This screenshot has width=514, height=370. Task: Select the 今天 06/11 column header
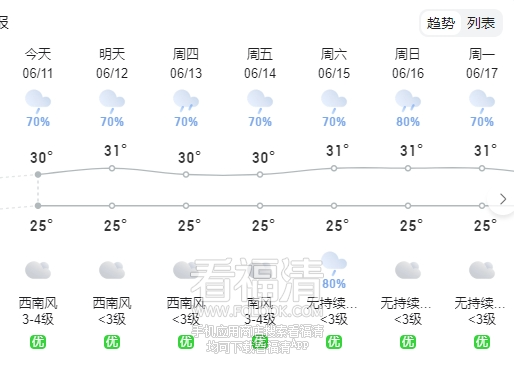pyautogui.click(x=38, y=63)
